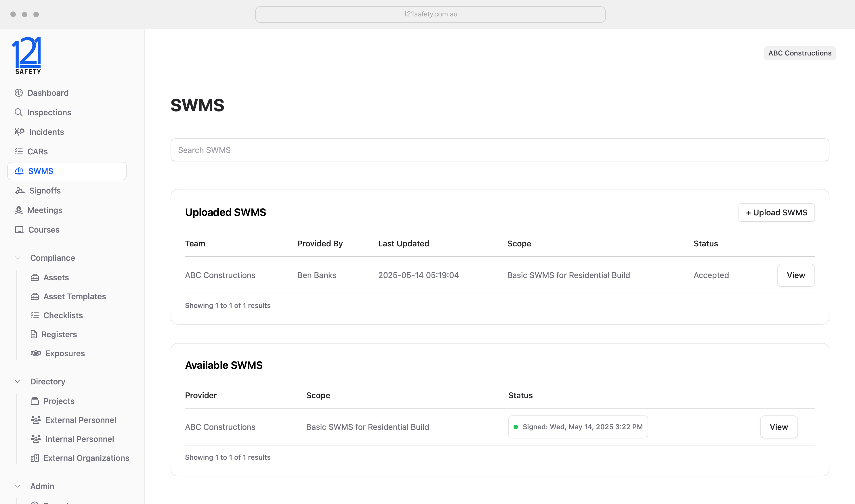
Task: Click the External Organizations building icon
Action: pyautogui.click(x=35, y=458)
